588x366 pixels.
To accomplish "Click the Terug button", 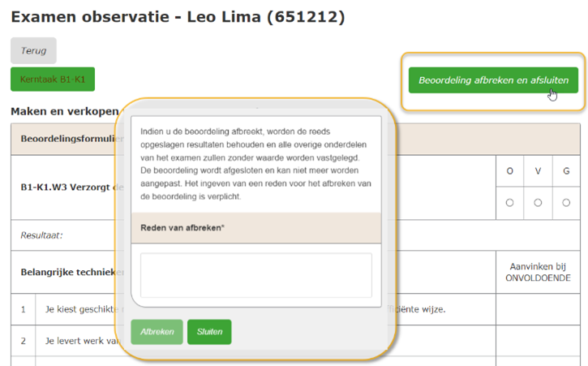I will pyautogui.click(x=33, y=50).
